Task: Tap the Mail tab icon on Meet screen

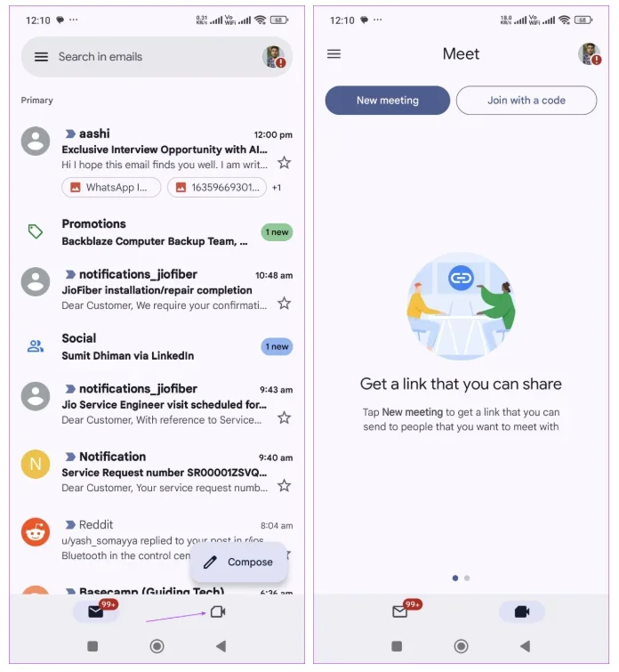Action: (x=399, y=611)
